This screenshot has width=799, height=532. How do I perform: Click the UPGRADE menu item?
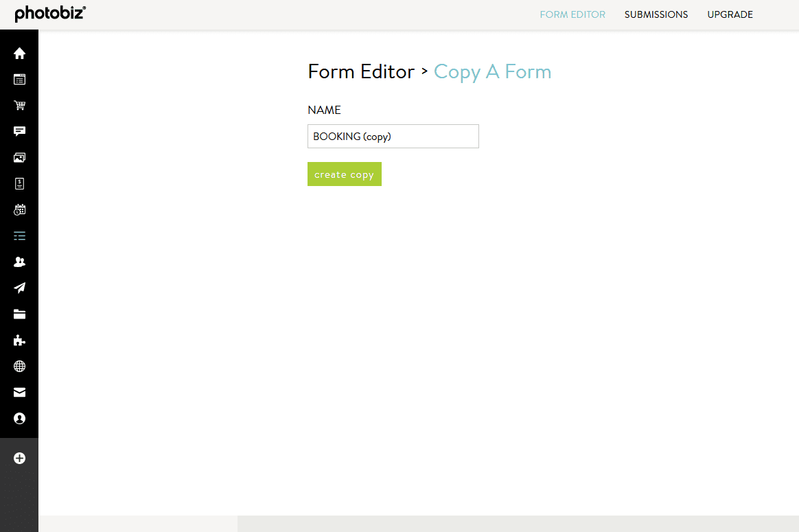pos(730,14)
